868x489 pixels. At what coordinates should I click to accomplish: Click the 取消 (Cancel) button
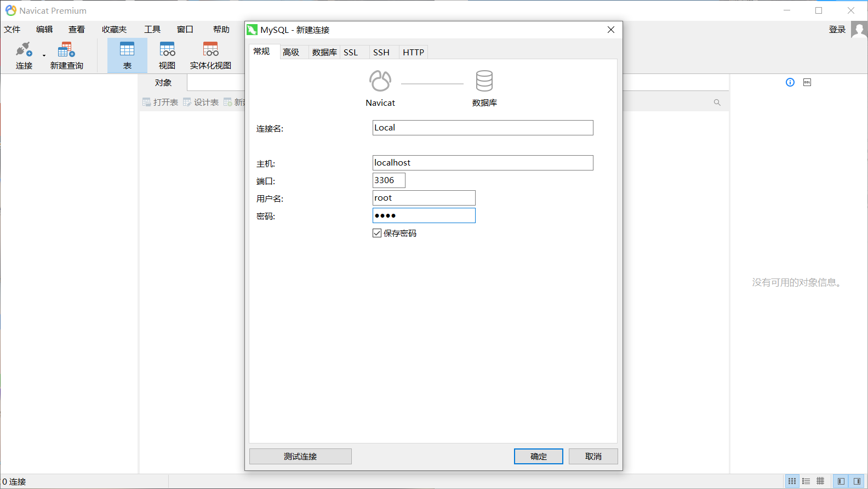pyautogui.click(x=593, y=456)
